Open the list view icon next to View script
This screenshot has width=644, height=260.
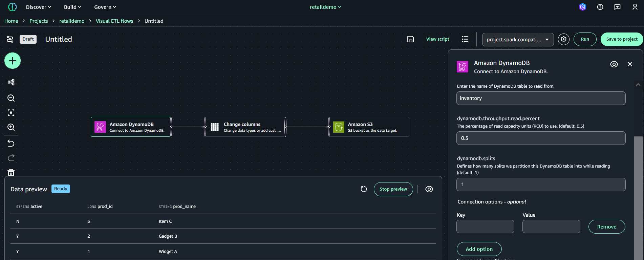click(465, 39)
